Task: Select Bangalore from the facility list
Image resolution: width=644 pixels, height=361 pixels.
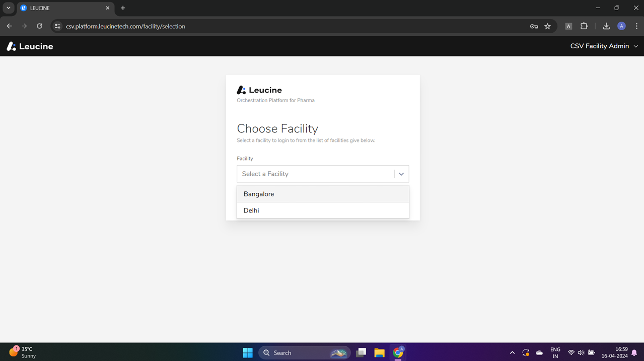Action: [323, 194]
